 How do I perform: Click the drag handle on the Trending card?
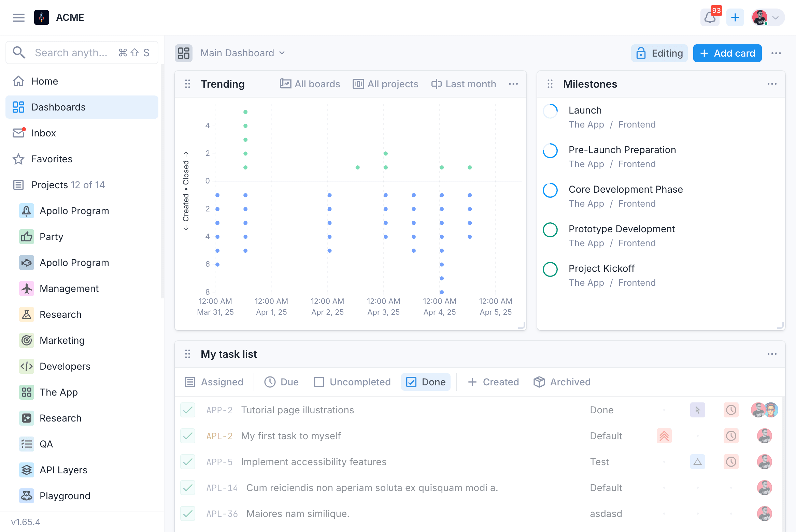pyautogui.click(x=187, y=84)
